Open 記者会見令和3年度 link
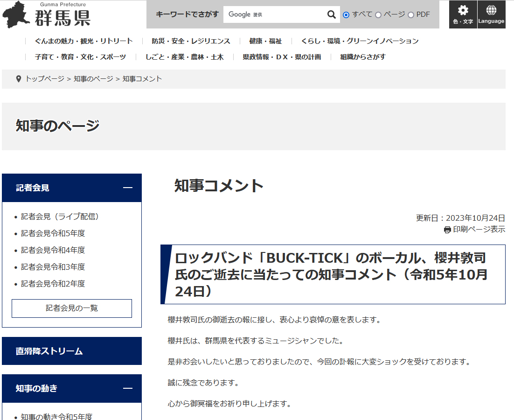The width and height of the screenshot is (514, 420). click(x=53, y=266)
